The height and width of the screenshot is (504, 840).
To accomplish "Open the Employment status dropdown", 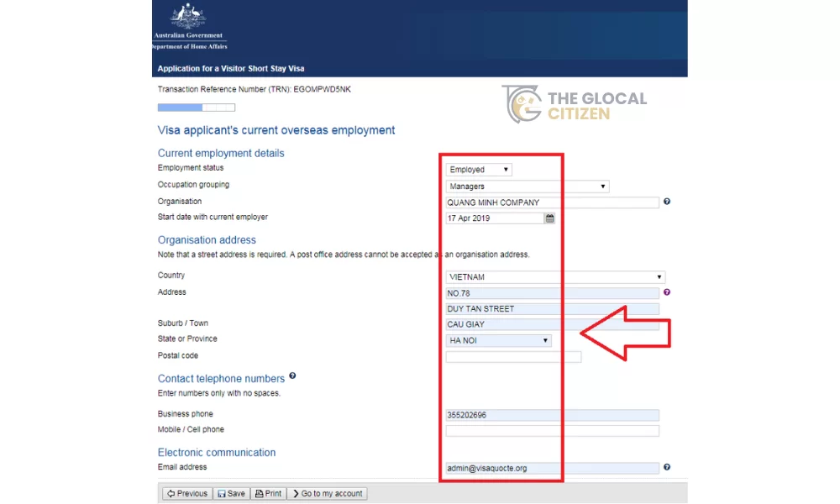I will pos(479,170).
